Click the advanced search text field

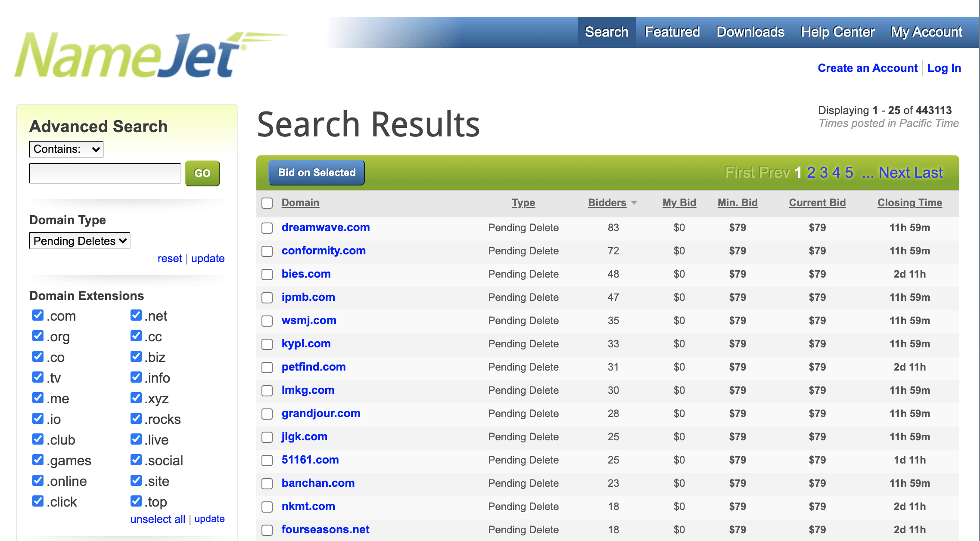point(105,173)
